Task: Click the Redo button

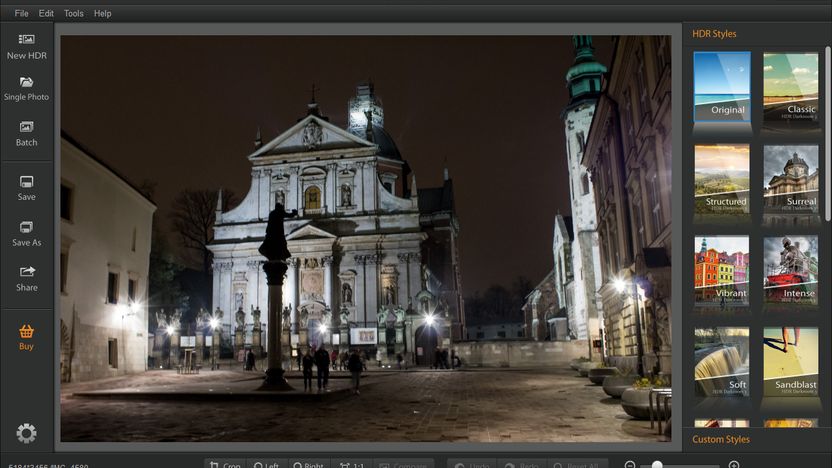Action: (x=522, y=464)
